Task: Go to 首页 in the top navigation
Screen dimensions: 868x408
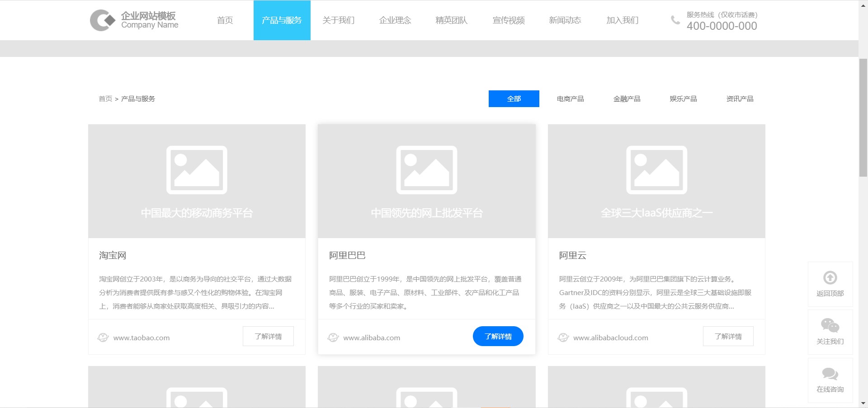Action: click(x=225, y=20)
